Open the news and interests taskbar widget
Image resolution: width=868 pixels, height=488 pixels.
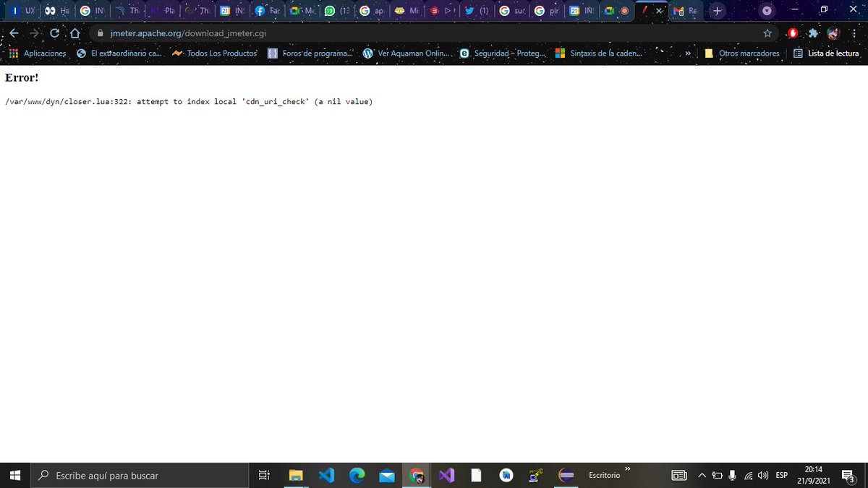(679, 475)
